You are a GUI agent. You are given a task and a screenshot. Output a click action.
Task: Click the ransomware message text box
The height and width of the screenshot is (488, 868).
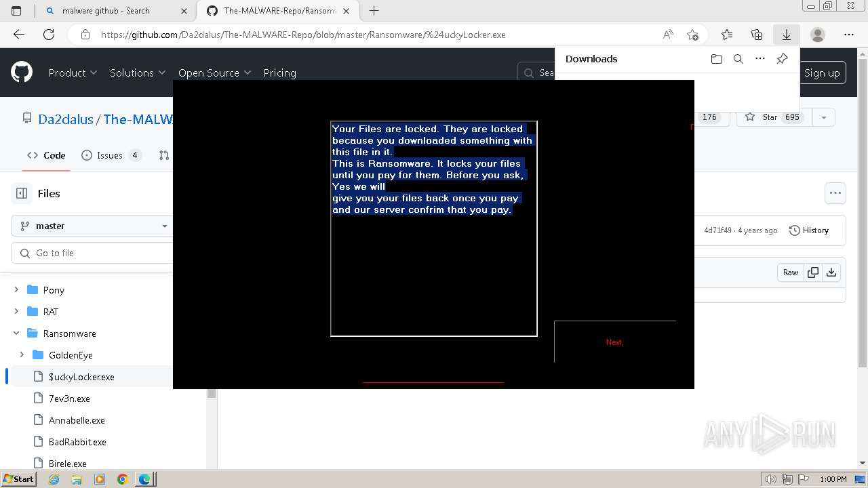[434, 228]
